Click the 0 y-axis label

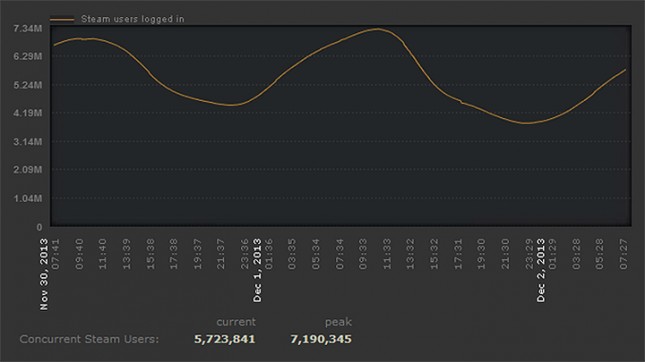pyautogui.click(x=39, y=227)
